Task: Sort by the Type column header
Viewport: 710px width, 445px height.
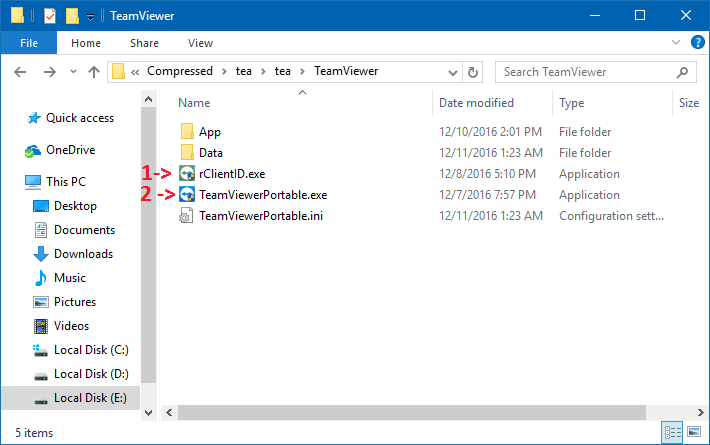Action: pos(571,103)
